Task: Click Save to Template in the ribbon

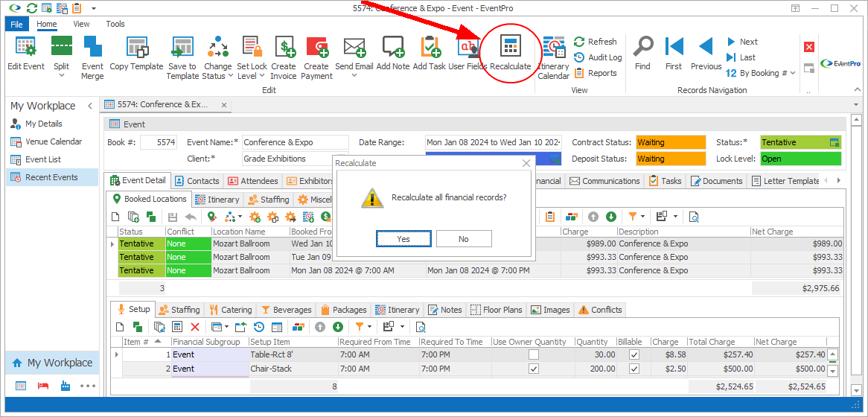Action: pyautogui.click(x=182, y=57)
